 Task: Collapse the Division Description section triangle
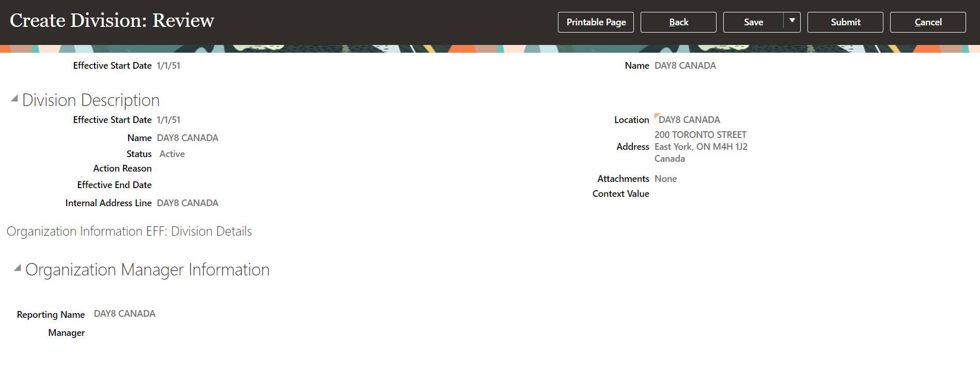[14, 99]
